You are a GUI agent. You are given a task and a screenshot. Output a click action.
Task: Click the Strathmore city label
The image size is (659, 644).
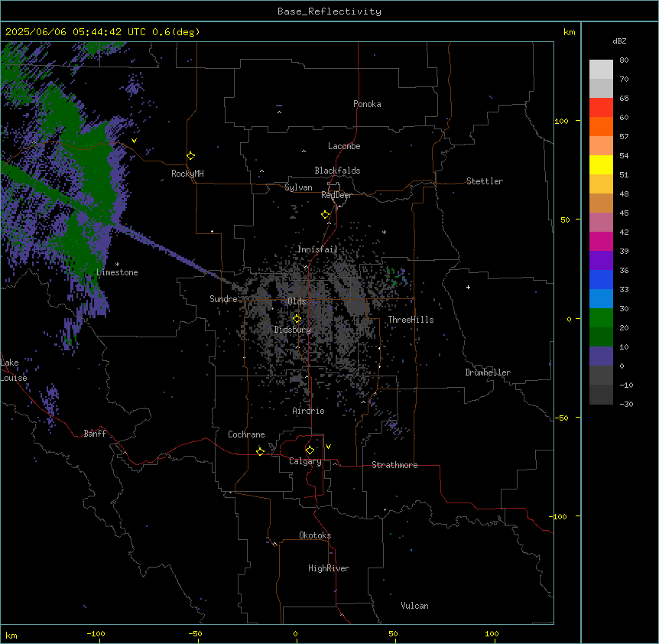(394, 465)
